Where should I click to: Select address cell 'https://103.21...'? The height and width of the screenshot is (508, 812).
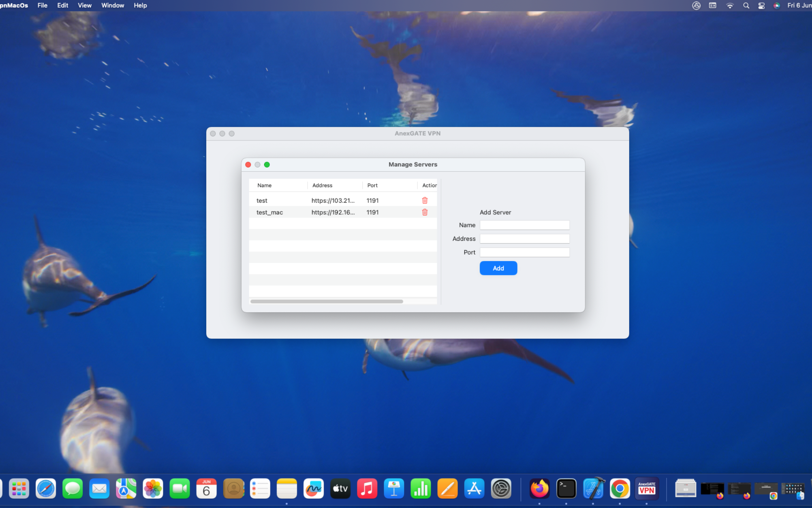[333, 201]
